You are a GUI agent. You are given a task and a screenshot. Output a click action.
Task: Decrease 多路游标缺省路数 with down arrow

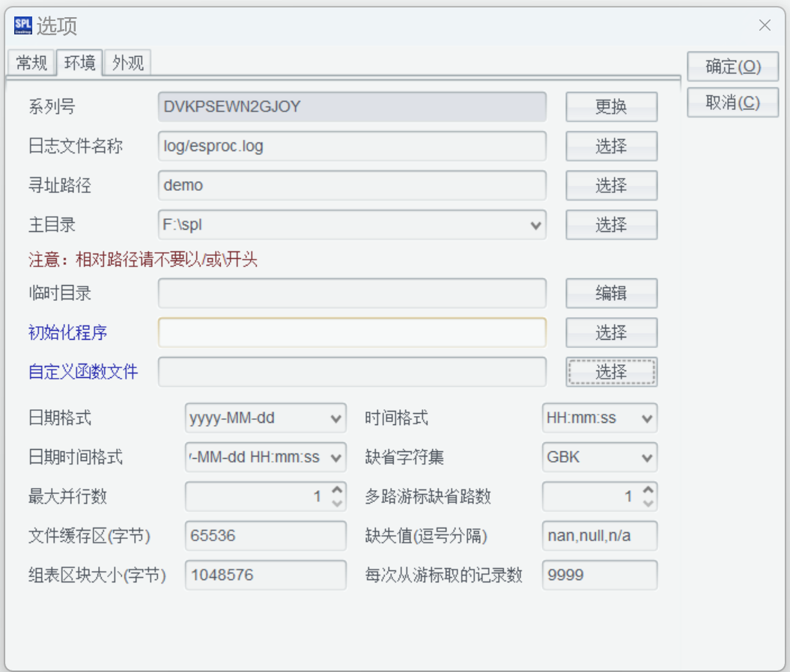[648, 502]
